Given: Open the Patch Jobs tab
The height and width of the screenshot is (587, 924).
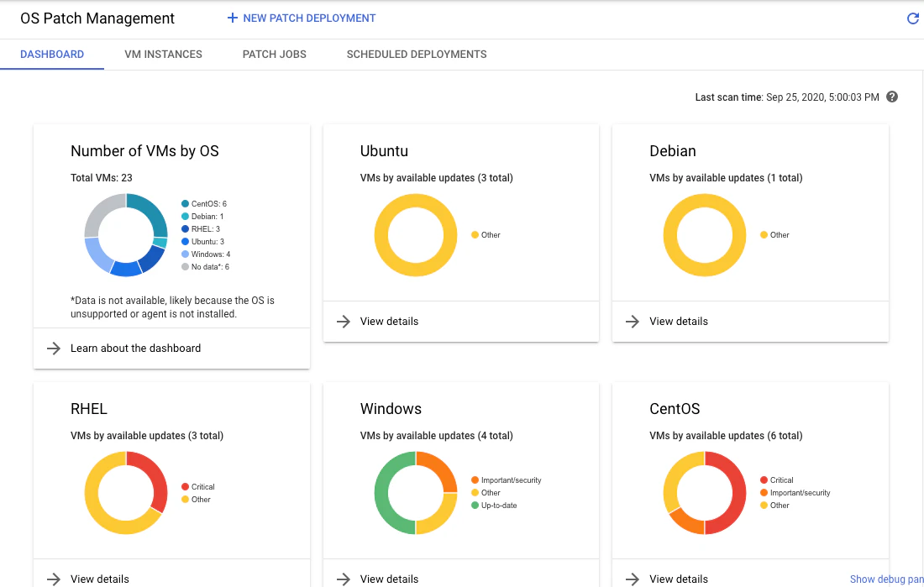Looking at the screenshot, I should click(x=275, y=55).
